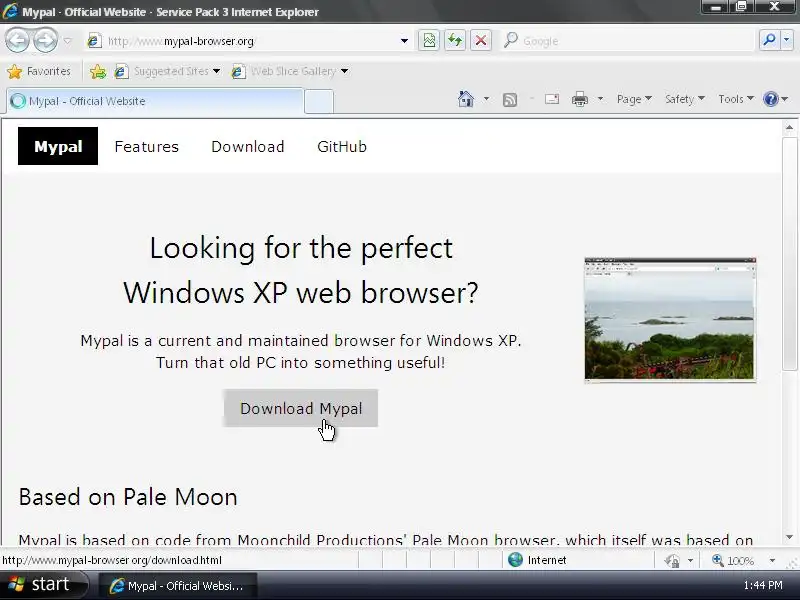800x600 pixels.
Task: Open the Safety menu
Action: (x=684, y=99)
